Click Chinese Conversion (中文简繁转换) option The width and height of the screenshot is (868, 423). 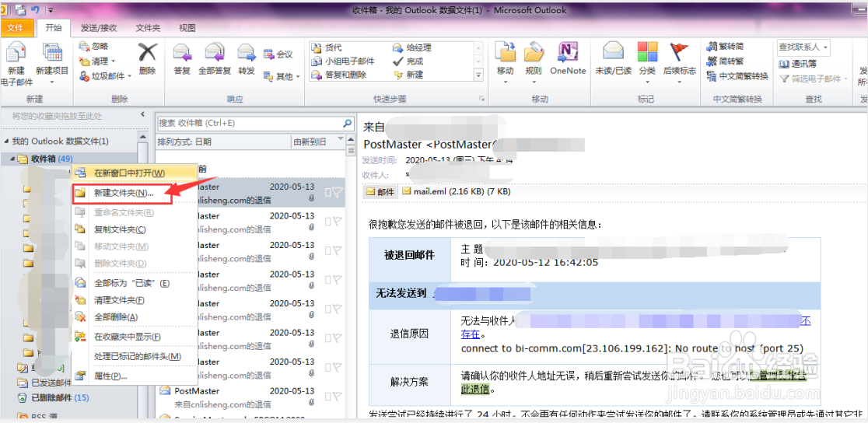738,76
